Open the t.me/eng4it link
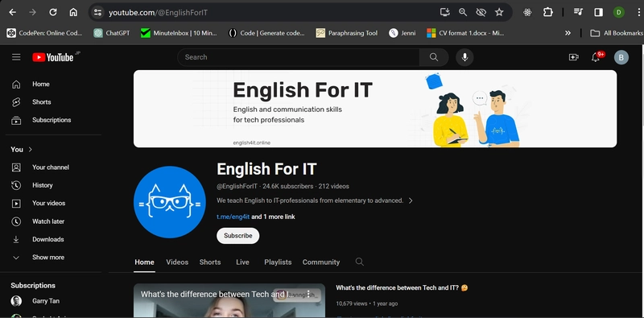The width and height of the screenshot is (644, 318). [x=233, y=217]
